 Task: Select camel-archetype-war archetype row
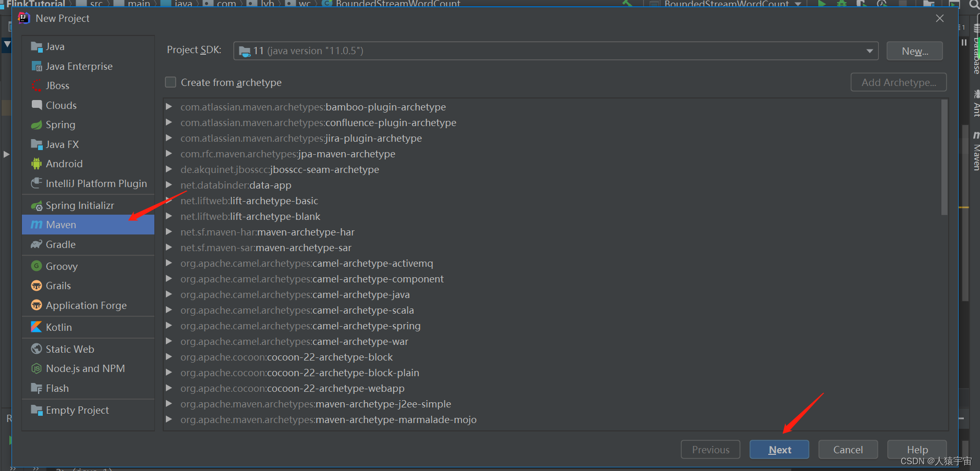[552, 341]
